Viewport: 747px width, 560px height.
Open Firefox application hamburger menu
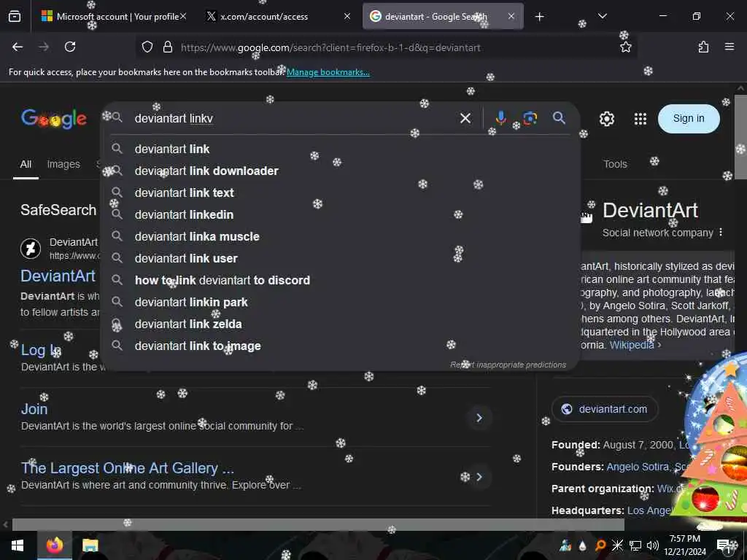729,47
